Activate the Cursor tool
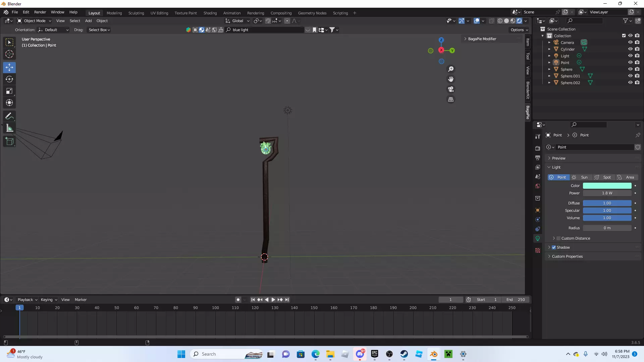 (x=9, y=54)
